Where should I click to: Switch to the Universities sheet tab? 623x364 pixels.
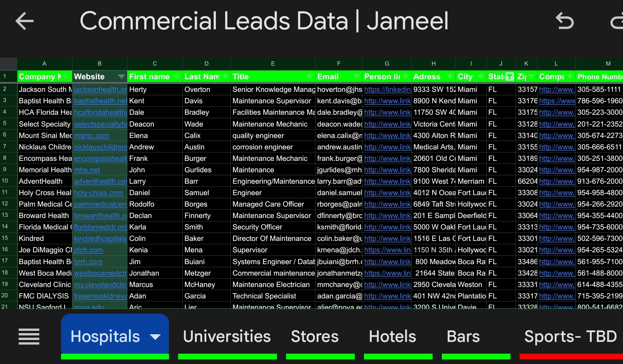click(x=227, y=337)
